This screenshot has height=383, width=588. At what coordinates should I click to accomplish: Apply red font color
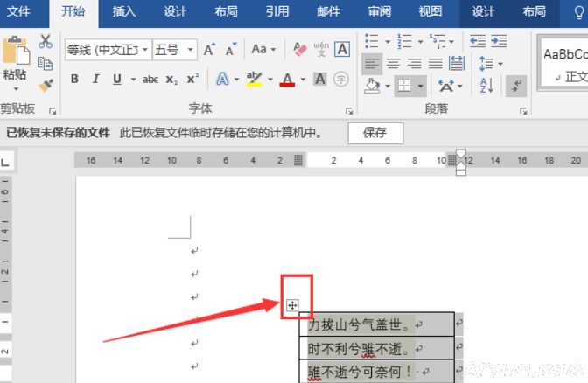coord(287,79)
